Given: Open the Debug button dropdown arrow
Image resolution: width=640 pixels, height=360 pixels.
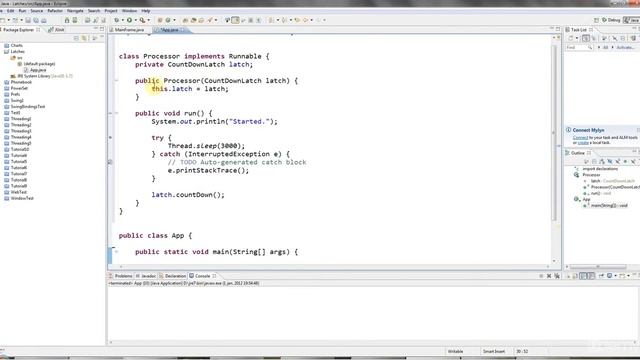Looking at the screenshot, I should (122, 20).
